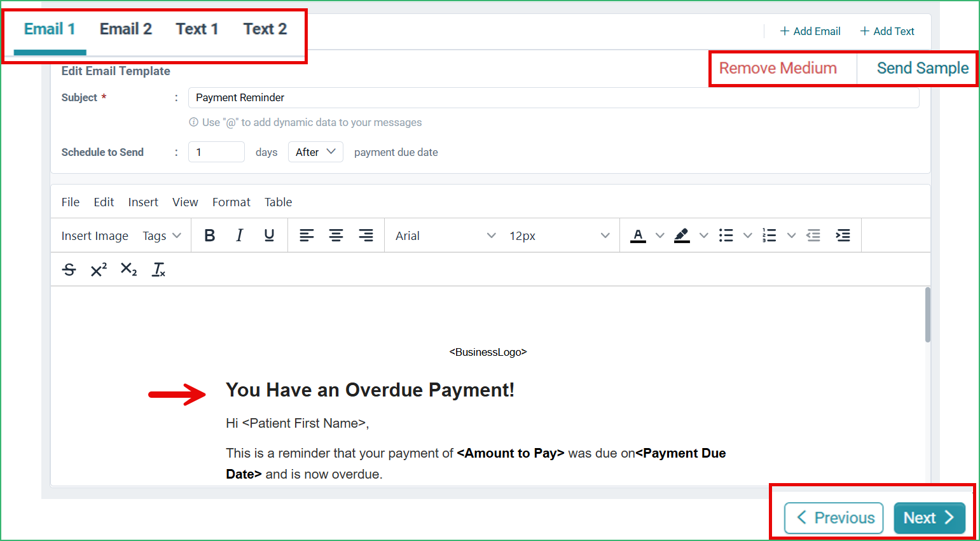Screen dimensions: 980x541
Task: Click Insert Image in toolbar
Action: coord(95,235)
